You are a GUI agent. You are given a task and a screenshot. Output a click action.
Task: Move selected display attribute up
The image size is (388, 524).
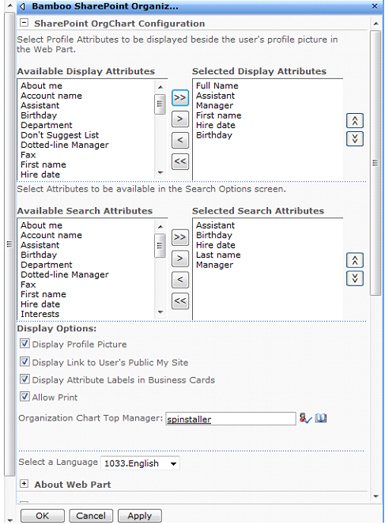coord(355,121)
